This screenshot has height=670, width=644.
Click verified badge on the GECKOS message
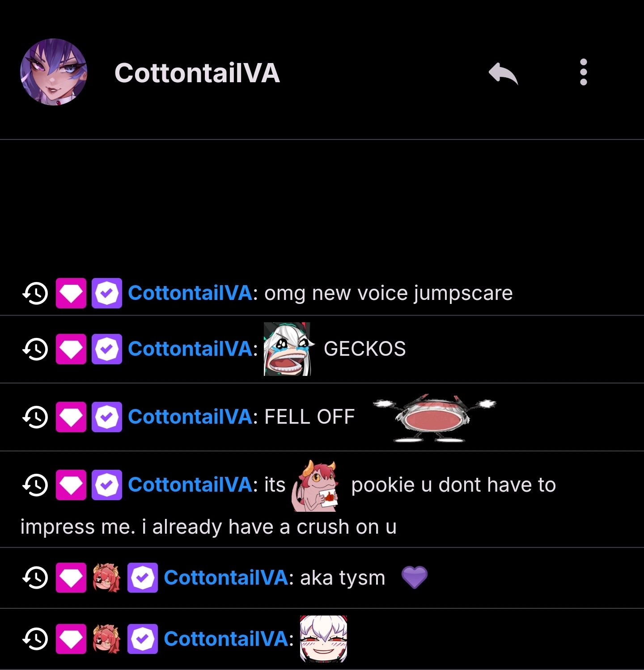[107, 349]
